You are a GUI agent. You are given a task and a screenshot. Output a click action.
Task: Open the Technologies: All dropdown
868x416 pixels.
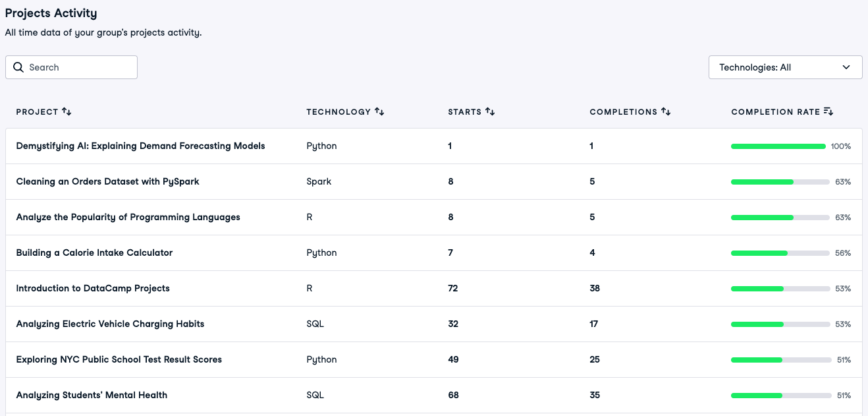click(x=777, y=67)
